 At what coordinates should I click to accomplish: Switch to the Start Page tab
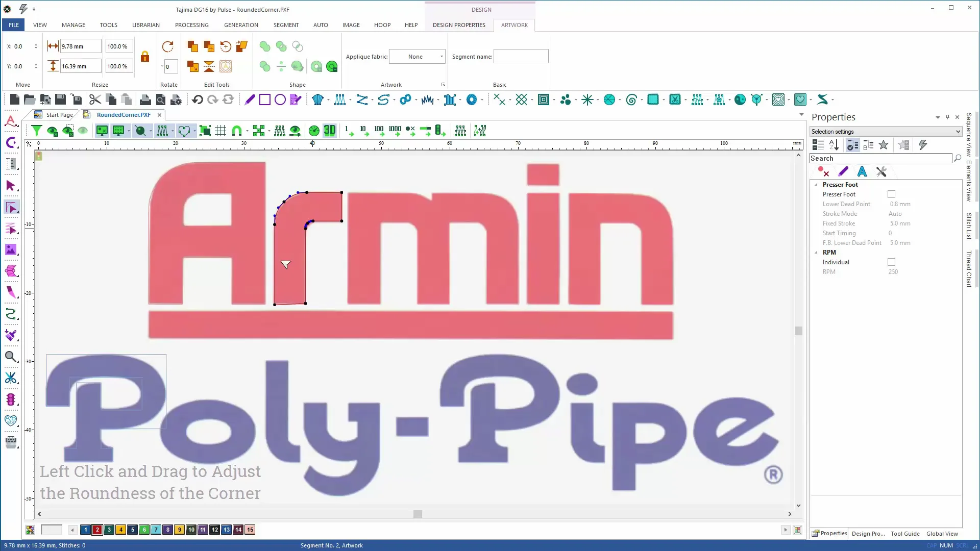coord(59,115)
